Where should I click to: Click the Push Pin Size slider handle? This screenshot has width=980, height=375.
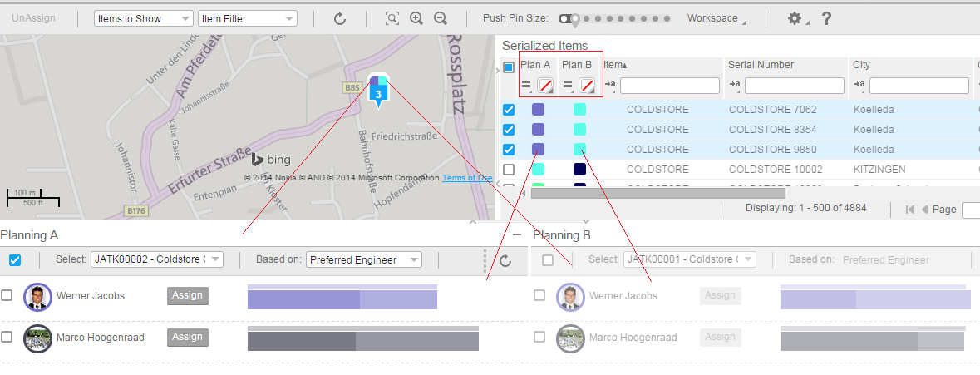click(565, 18)
